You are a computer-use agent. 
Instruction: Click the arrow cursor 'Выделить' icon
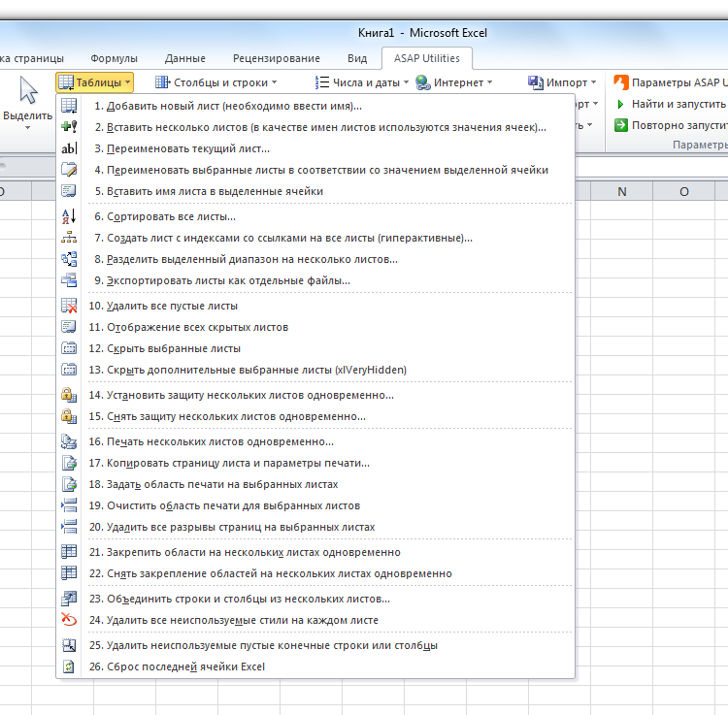coord(28,92)
